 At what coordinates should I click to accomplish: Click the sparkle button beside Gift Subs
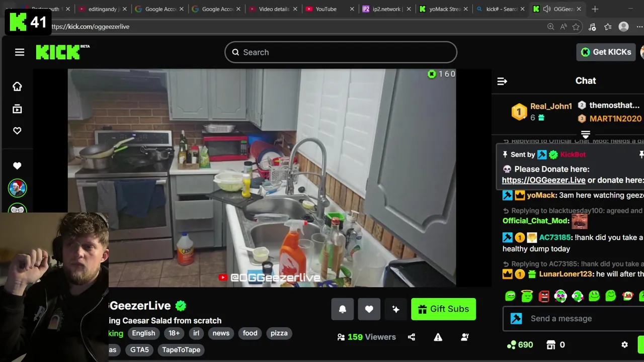395,309
